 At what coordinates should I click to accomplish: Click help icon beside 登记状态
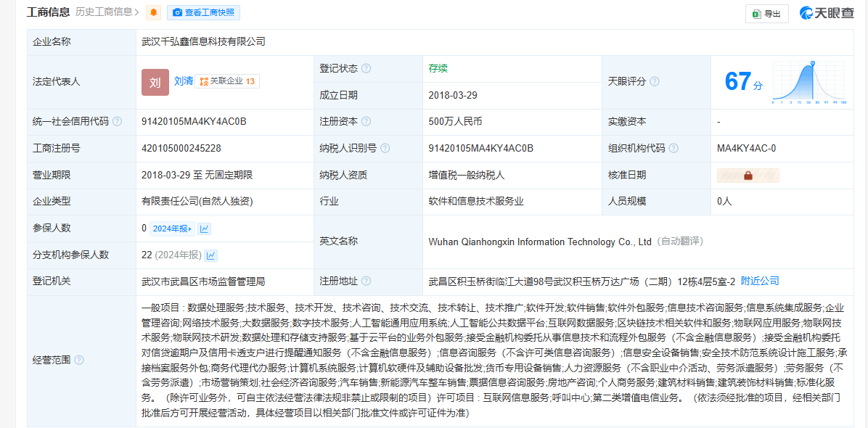click(367, 68)
